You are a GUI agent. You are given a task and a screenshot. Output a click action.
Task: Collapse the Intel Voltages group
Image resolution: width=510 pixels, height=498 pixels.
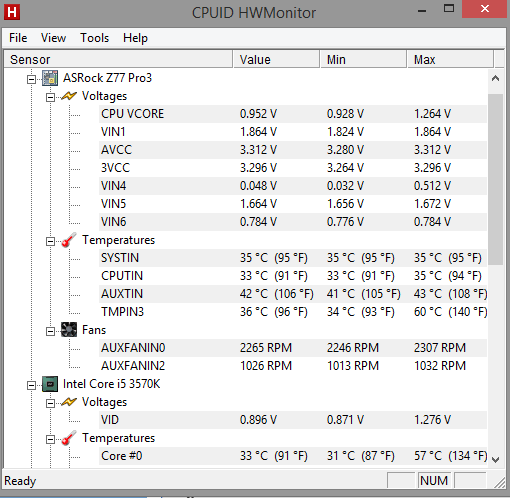[x=50, y=403]
